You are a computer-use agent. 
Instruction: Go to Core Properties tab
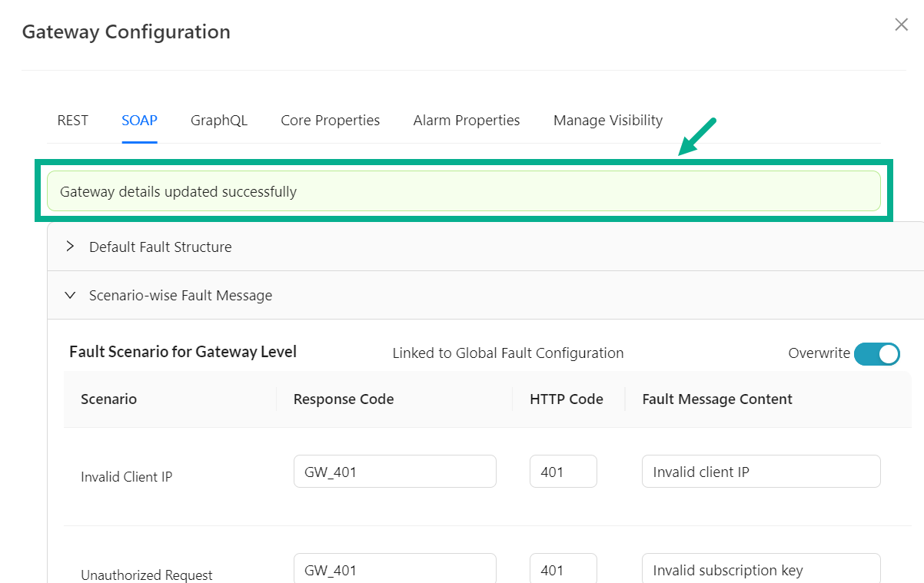pos(330,121)
